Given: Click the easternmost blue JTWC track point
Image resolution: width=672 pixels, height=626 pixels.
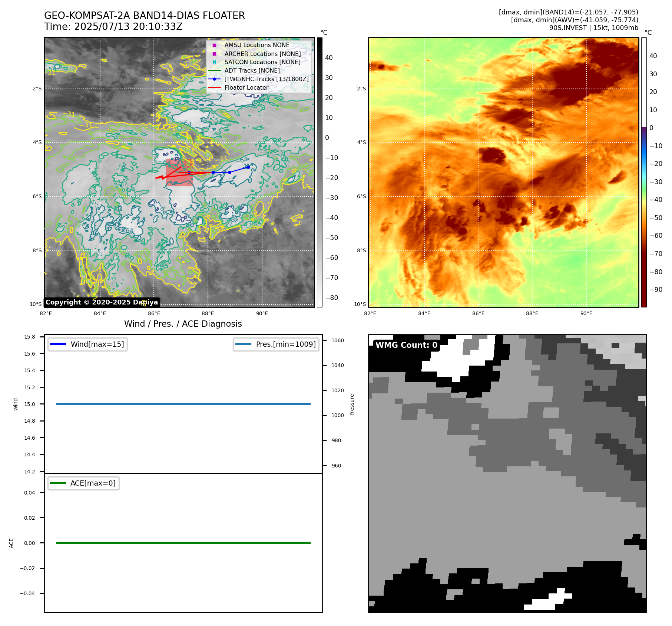Looking at the screenshot, I should (x=248, y=167).
